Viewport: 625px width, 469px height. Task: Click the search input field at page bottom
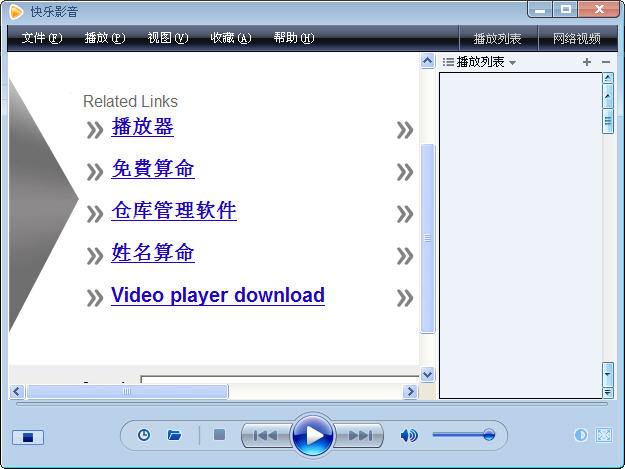280,379
